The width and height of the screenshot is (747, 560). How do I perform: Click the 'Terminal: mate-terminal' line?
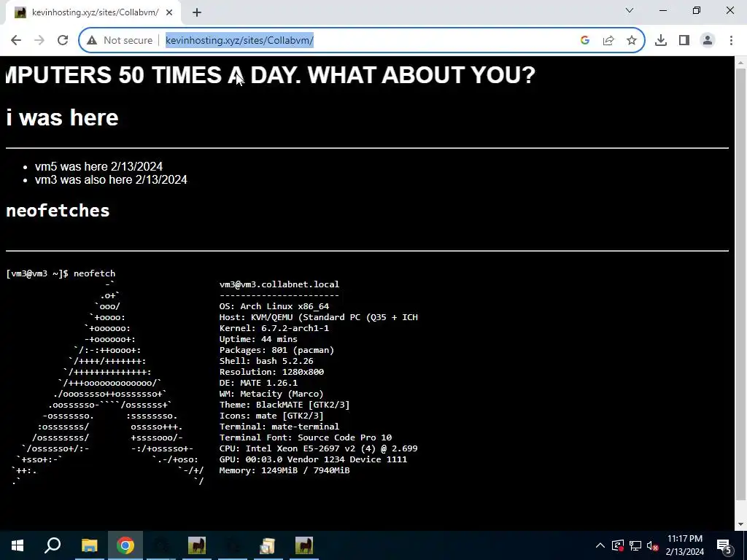point(279,427)
